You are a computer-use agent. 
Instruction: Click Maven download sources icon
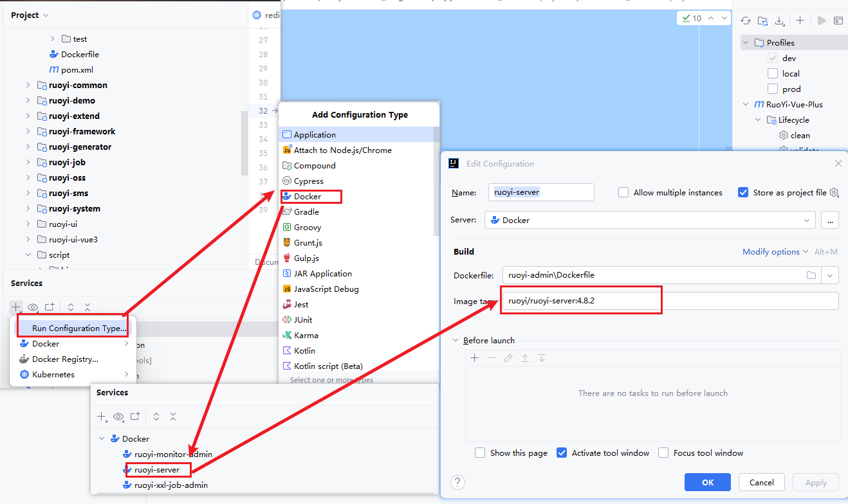[x=779, y=21]
